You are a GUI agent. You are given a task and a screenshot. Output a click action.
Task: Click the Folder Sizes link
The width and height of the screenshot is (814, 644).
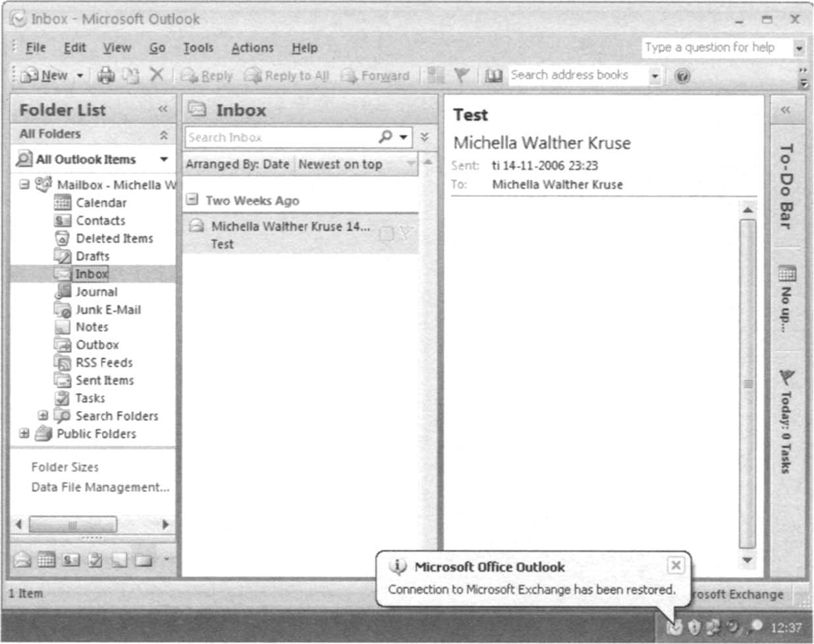pyautogui.click(x=65, y=467)
